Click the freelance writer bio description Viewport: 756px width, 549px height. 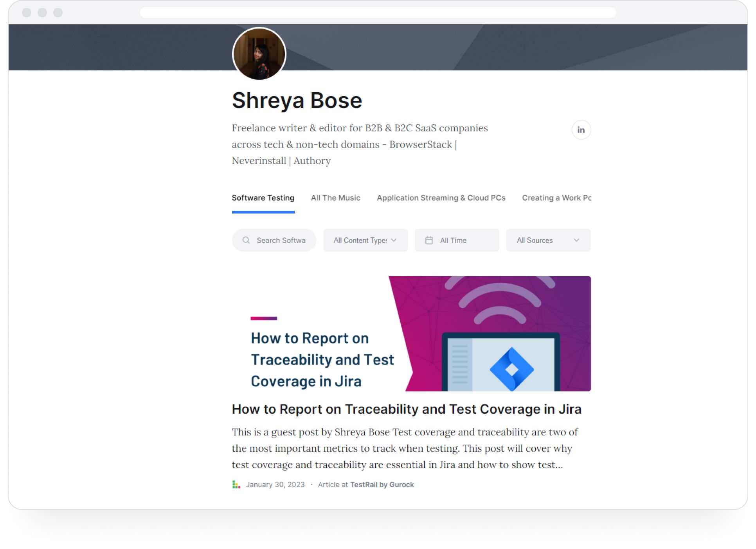(x=360, y=144)
